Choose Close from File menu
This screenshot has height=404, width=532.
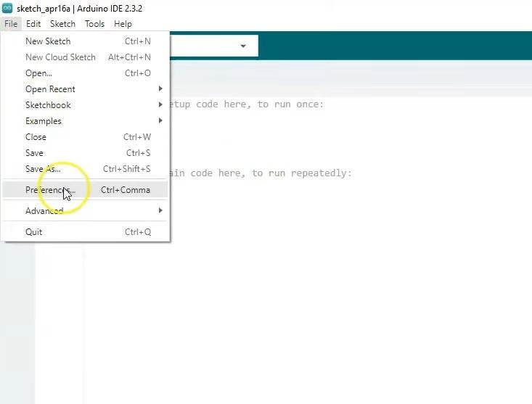85,137
